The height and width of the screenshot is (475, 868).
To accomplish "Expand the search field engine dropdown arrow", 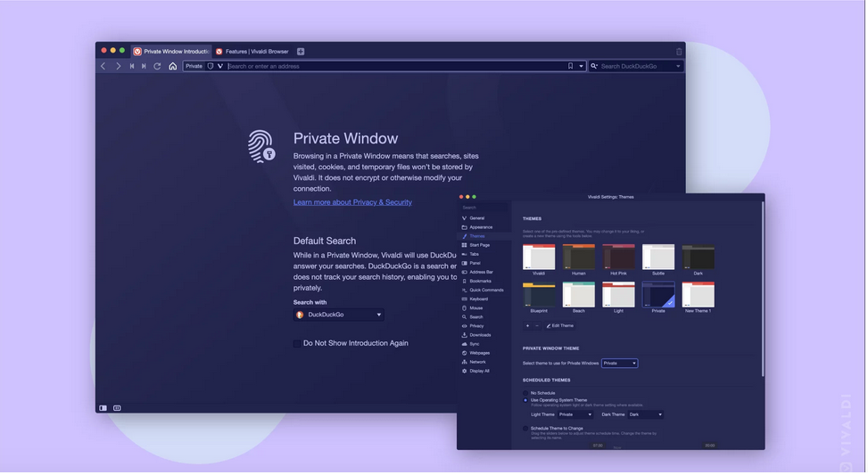I will tap(678, 66).
